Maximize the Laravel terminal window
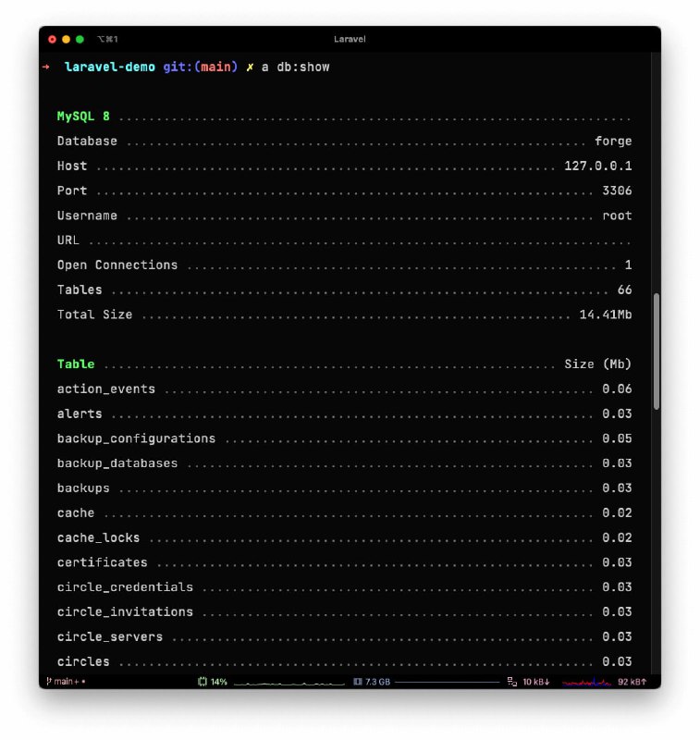Viewport: 700px width, 740px height. coord(80,39)
